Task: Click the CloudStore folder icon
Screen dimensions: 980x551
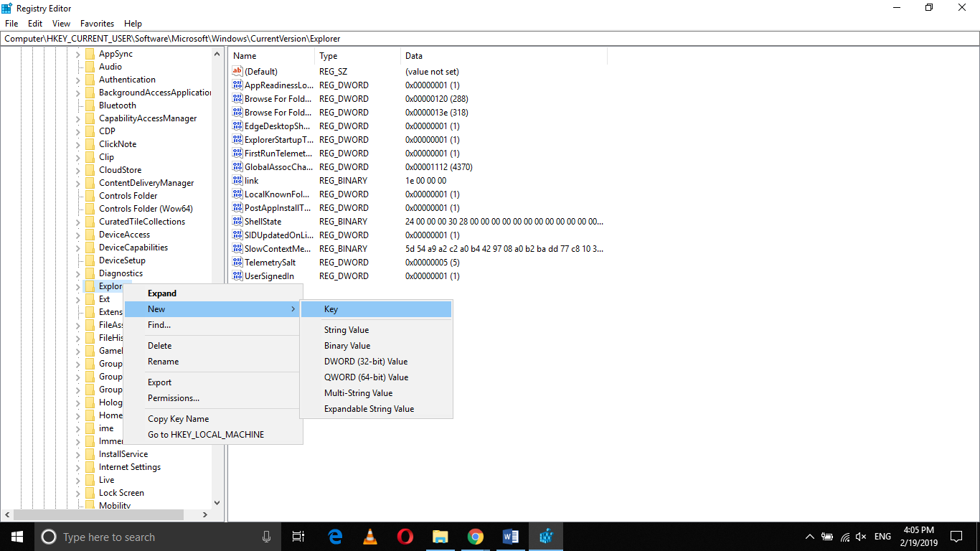Action: [x=90, y=170]
